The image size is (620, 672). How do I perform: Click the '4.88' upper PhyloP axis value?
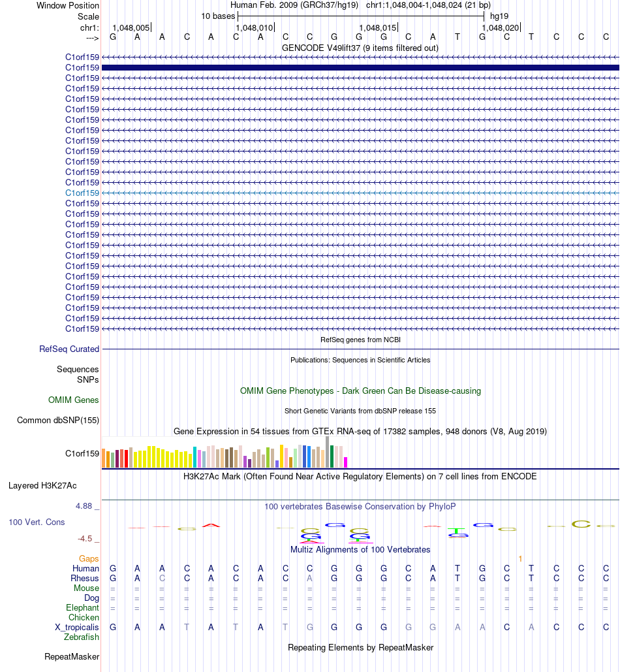point(84,506)
